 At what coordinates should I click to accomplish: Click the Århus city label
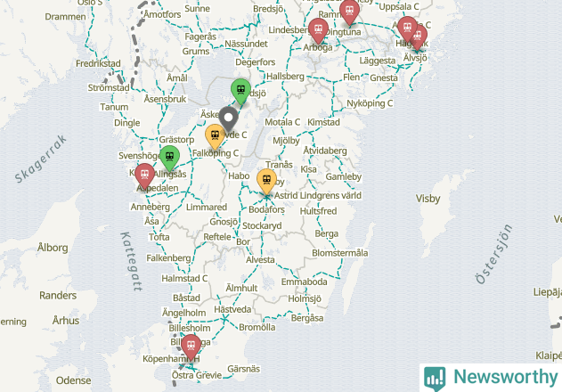click(x=66, y=320)
